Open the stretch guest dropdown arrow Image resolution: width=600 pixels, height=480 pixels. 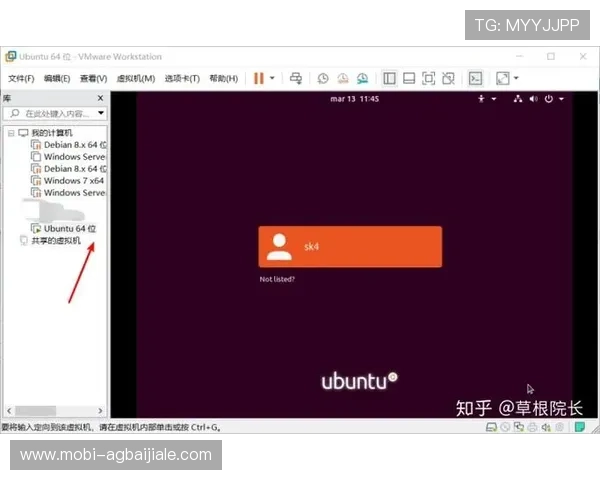516,78
